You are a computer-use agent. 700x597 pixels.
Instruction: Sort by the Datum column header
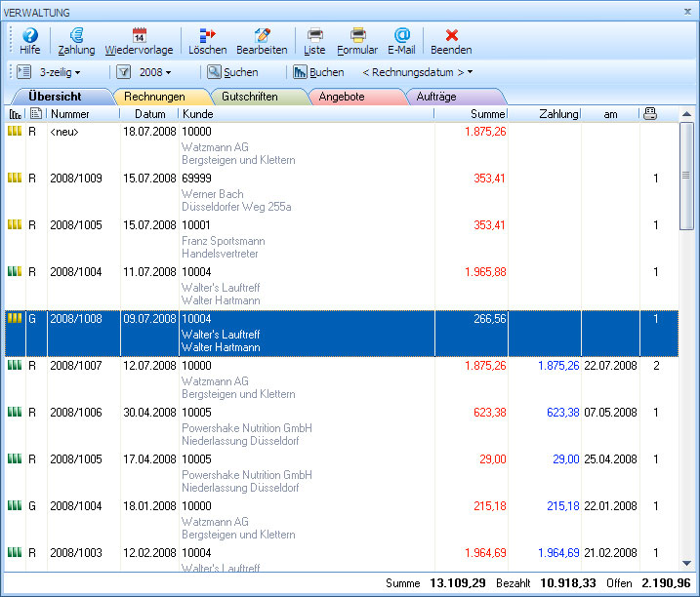pos(149,114)
